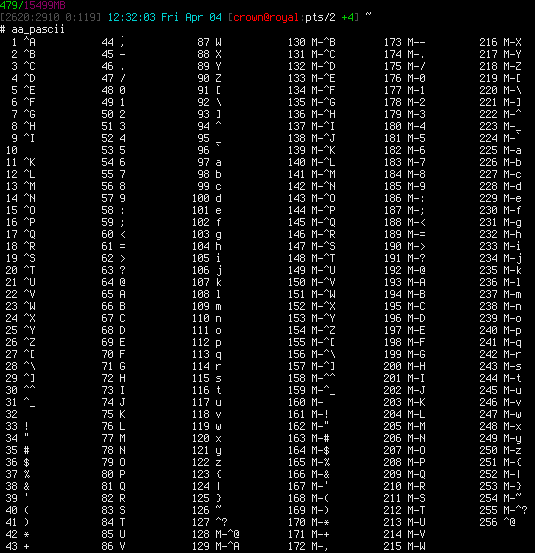The height and width of the screenshot is (553, 535).
Task: Click the green +4 indicator
Action: coord(348,17)
